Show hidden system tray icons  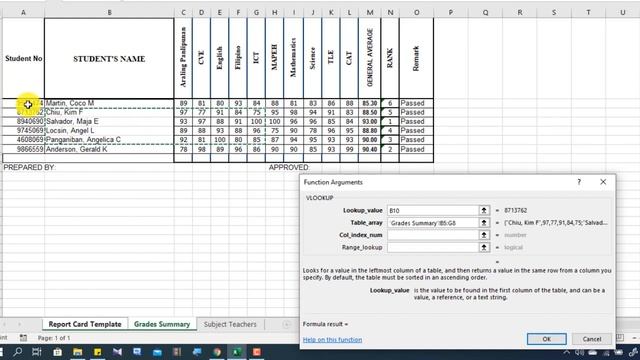pos(567,352)
